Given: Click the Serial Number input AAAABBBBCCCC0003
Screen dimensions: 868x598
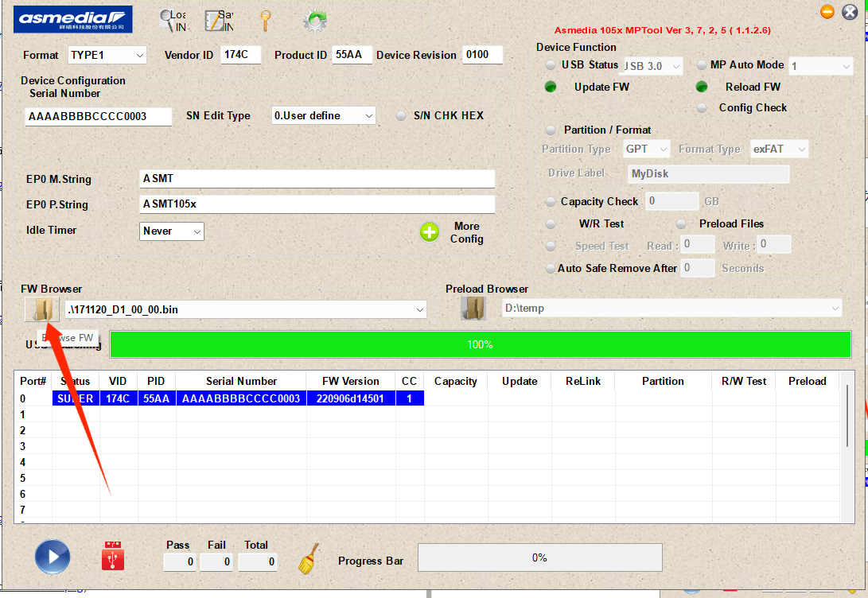Looking at the screenshot, I should (98, 117).
